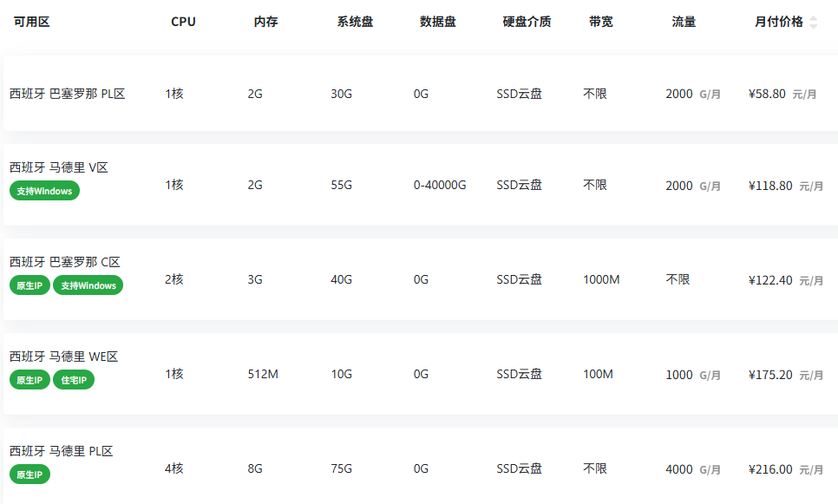Click 原生IP badge under 巴塞罗那 C区
The image size is (838, 504).
pyautogui.click(x=29, y=285)
